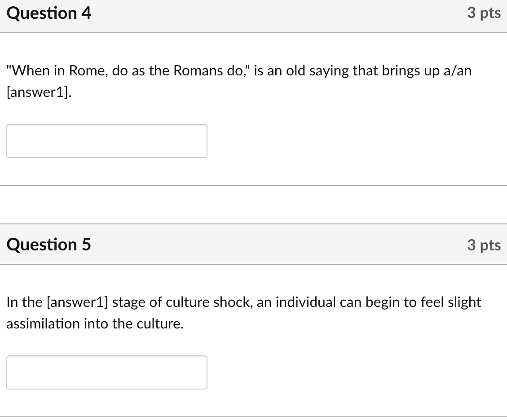Click the [answer1] placeholder in Question 4

(x=39, y=92)
